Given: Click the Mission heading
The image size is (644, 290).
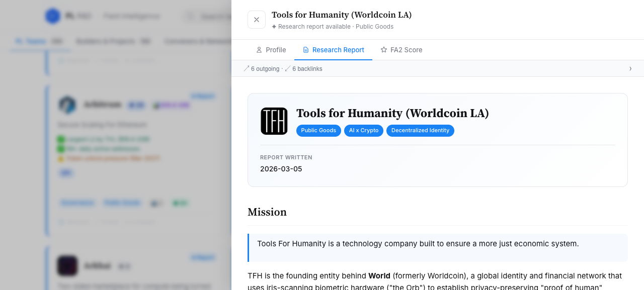Looking at the screenshot, I should [267, 212].
